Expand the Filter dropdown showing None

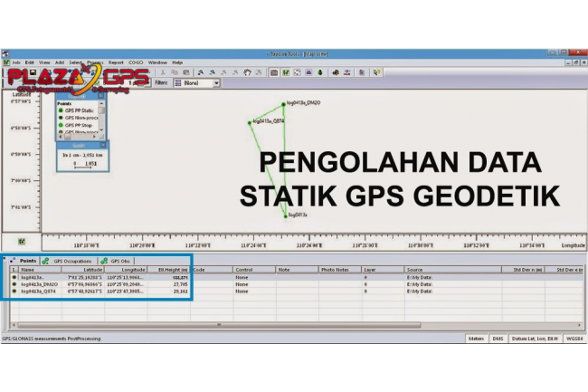click(215, 83)
